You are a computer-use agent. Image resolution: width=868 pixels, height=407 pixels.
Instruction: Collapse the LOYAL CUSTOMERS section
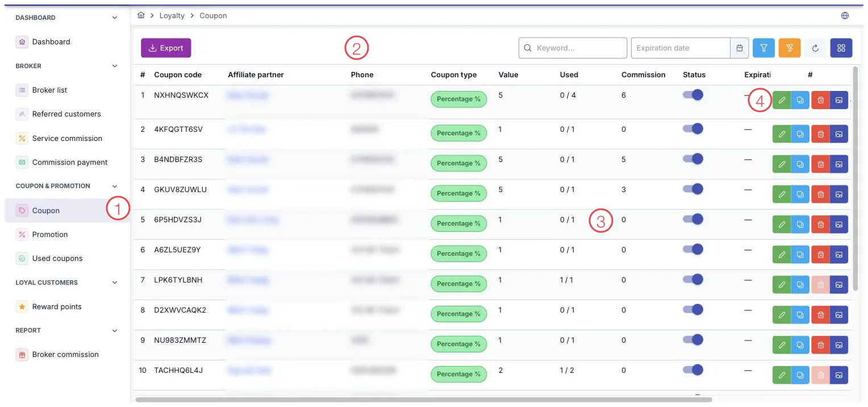pos(115,283)
